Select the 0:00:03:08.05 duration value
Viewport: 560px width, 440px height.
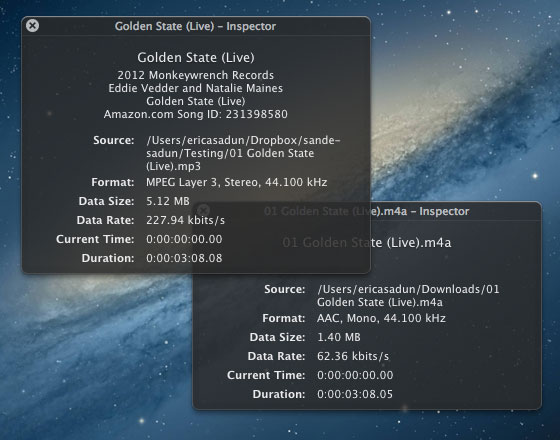coord(355,394)
